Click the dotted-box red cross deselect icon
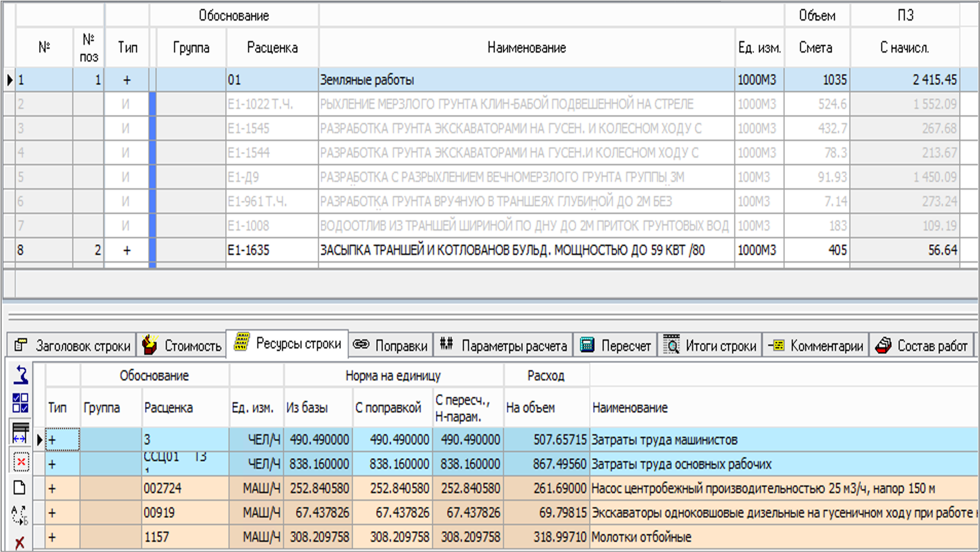 click(21, 462)
